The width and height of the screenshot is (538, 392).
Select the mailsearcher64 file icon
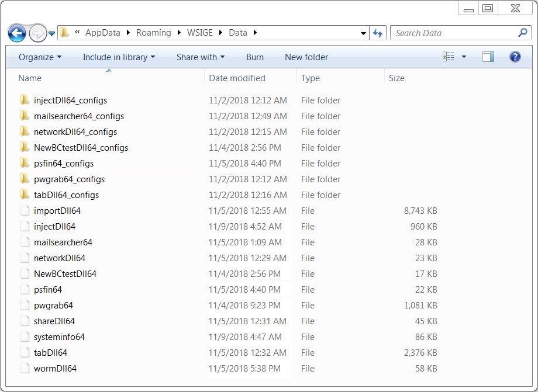[x=25, y=242]
